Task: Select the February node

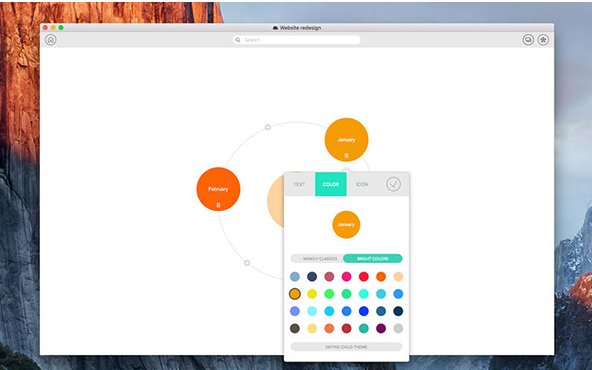Action: coord(218,189)
